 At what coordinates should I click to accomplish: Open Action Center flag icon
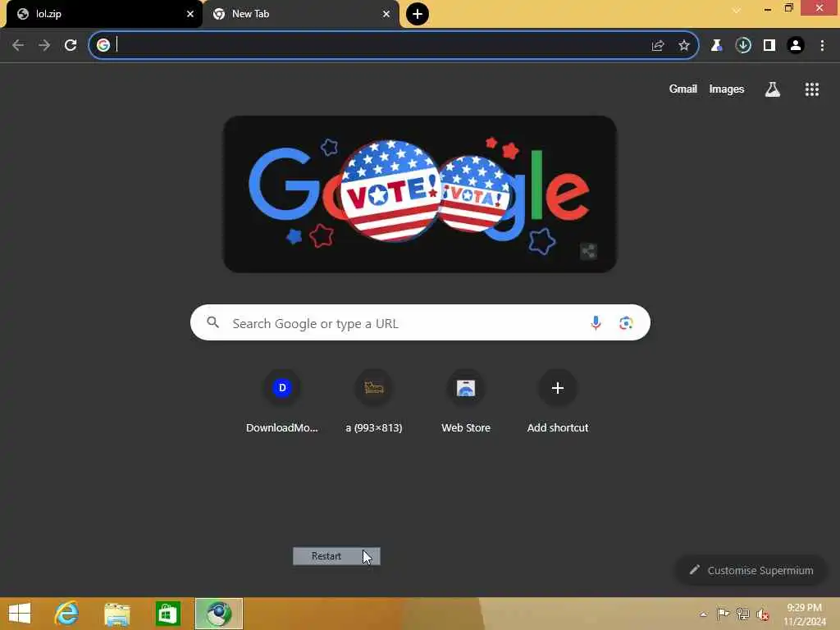[x=723, y=614]
